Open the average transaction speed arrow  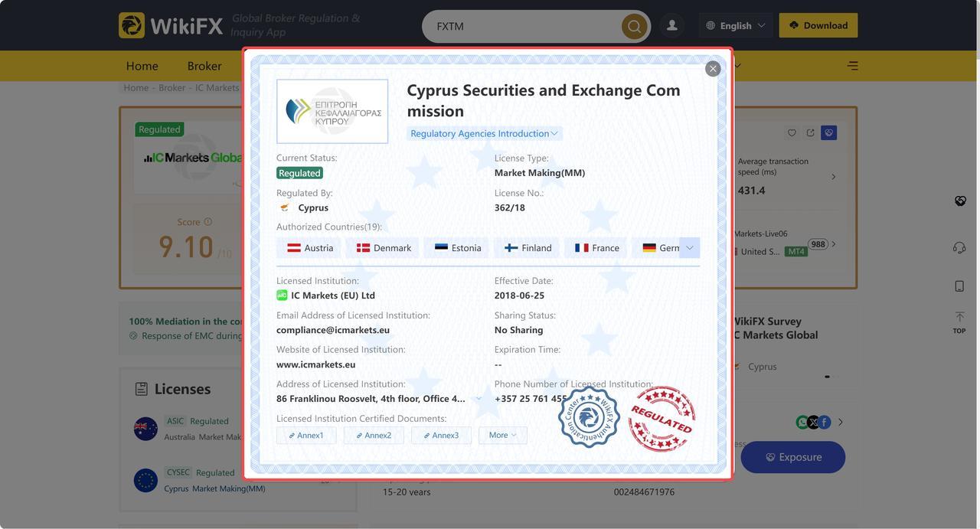pyautogui.click(x=834, y=177)
